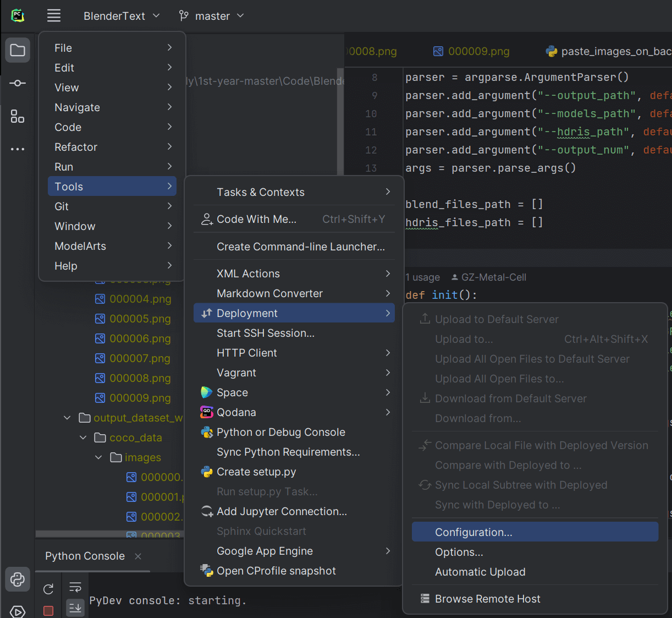
Task: Open the Refactor menu
Action: 112,147
